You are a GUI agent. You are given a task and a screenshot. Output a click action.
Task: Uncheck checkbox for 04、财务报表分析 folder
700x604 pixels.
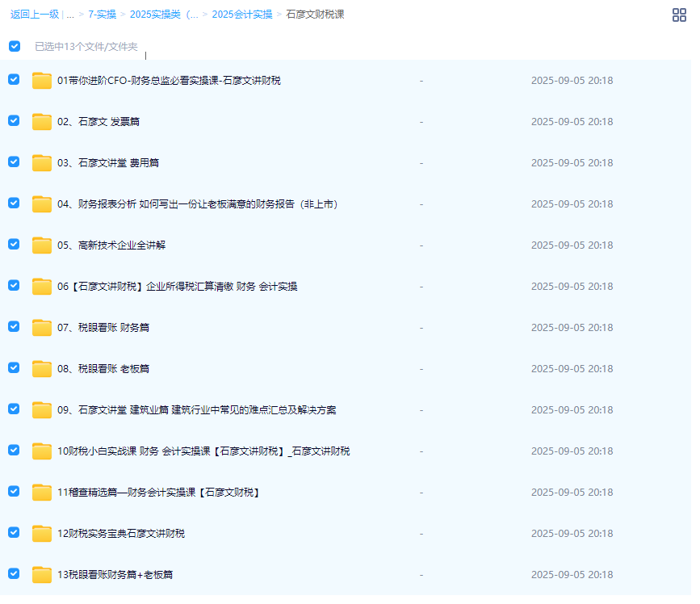14,203
